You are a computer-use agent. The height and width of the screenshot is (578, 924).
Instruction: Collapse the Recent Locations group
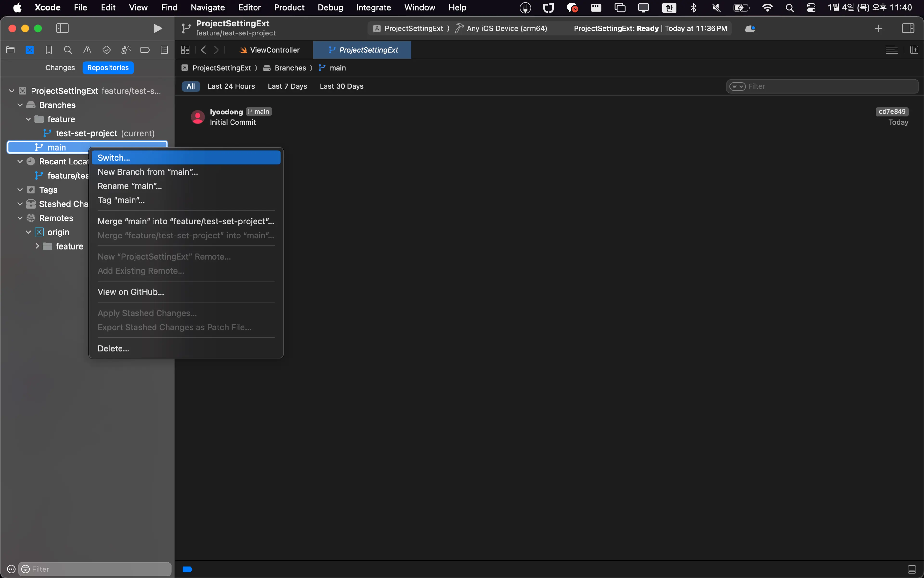click(20, 162)
